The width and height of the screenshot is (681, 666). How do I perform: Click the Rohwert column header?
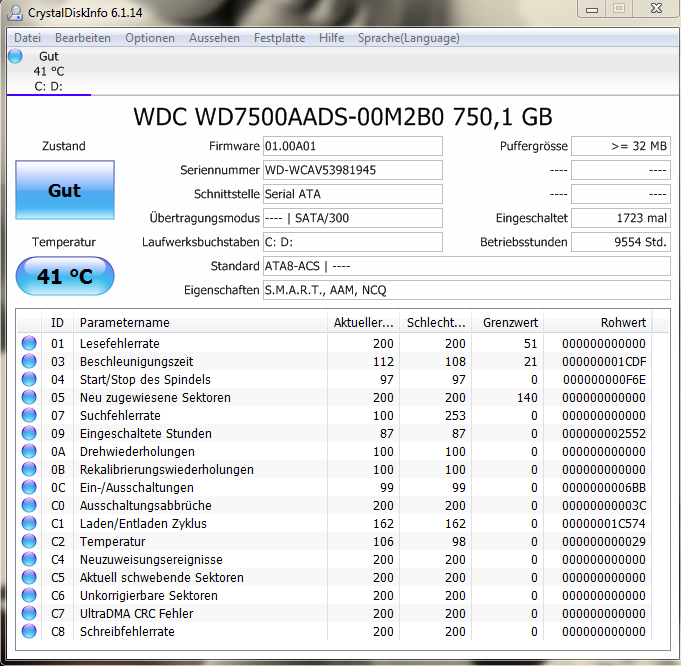point(598,323)
